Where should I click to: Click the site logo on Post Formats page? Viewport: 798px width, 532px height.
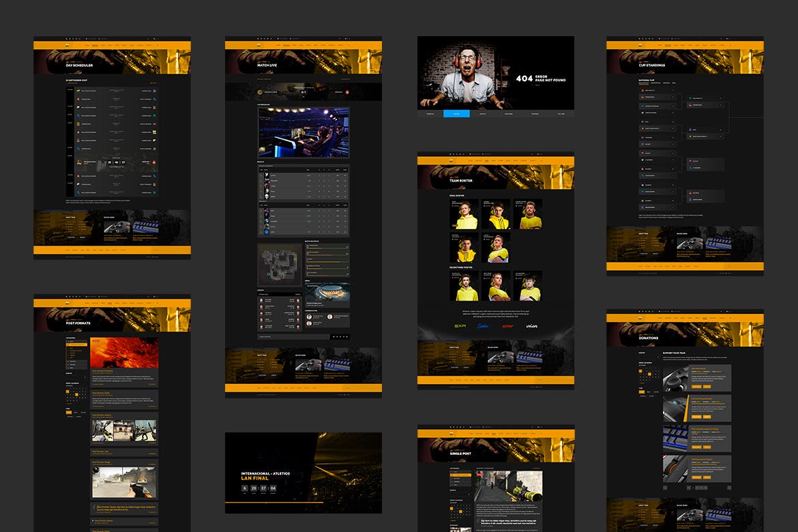(67, 304)
